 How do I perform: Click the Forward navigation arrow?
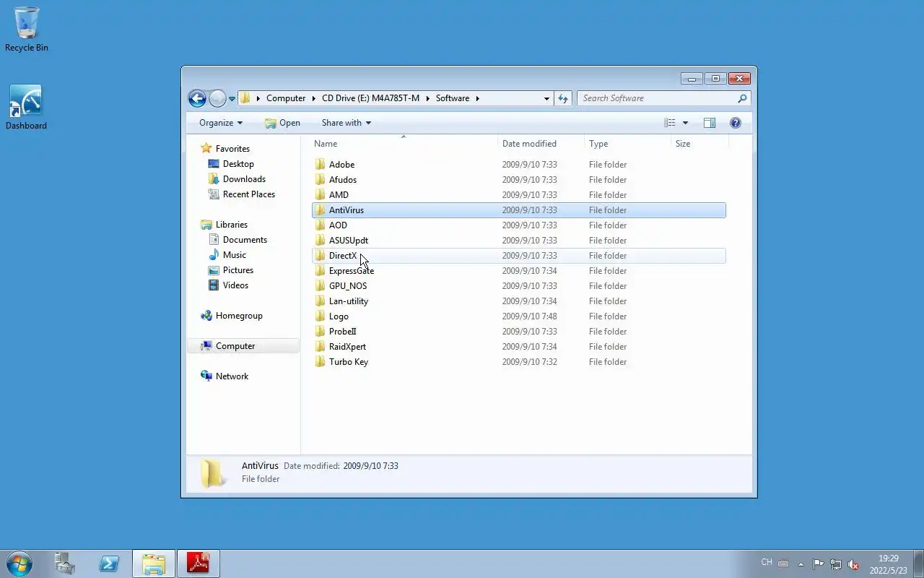[217, 98]
